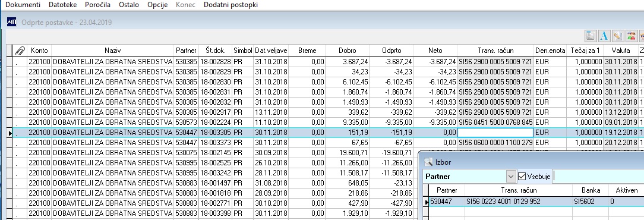This screenshot has height=220, width=644.
Task: Click the Valuta column header
Action: click(620, 51)
